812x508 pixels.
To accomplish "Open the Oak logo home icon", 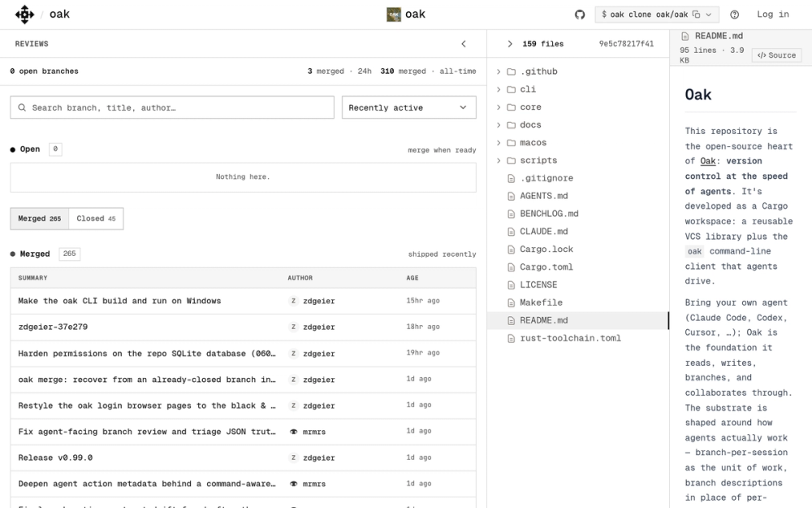I will 24,15.
